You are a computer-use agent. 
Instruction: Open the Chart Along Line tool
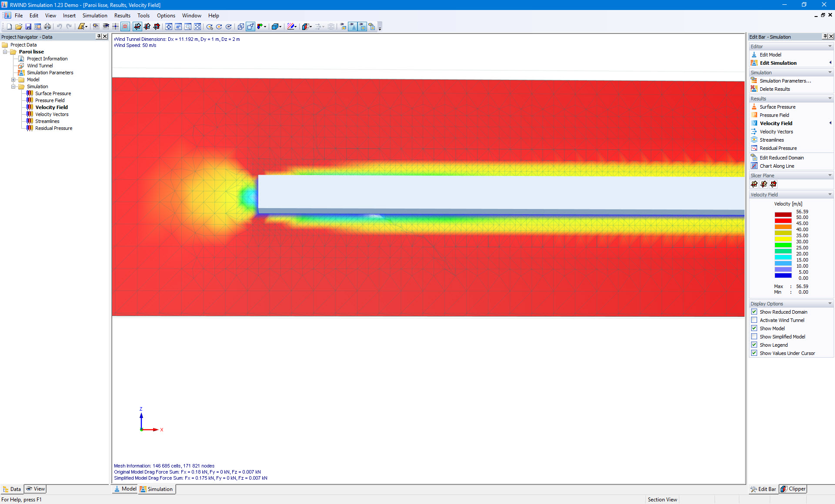click(x=755, y=166)
